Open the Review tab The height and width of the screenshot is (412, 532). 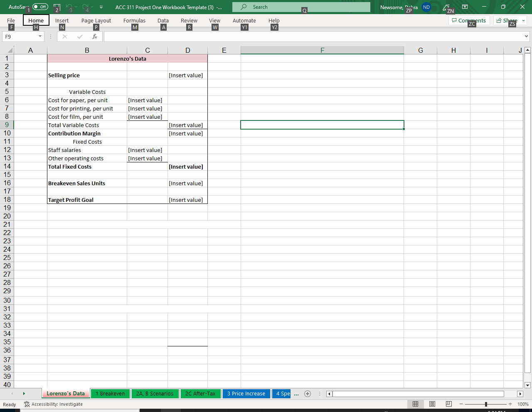pyautogui.click(x=189, y=20)
